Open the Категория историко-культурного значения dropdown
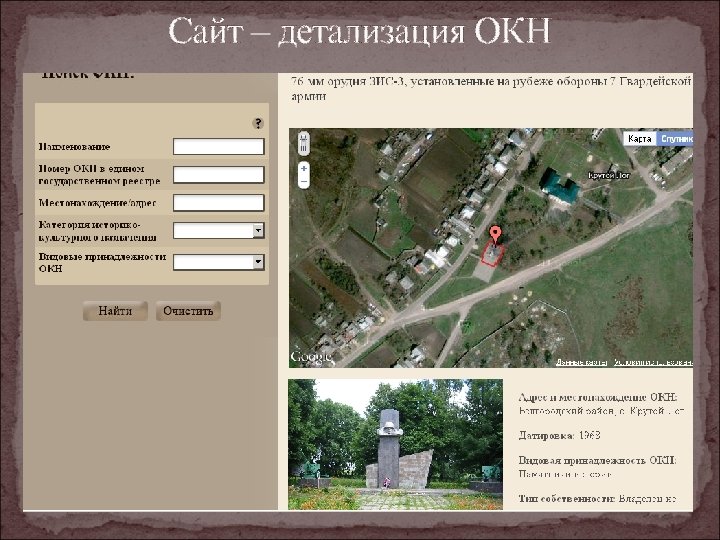The image size is (720, 540). (x=219, y=231)
